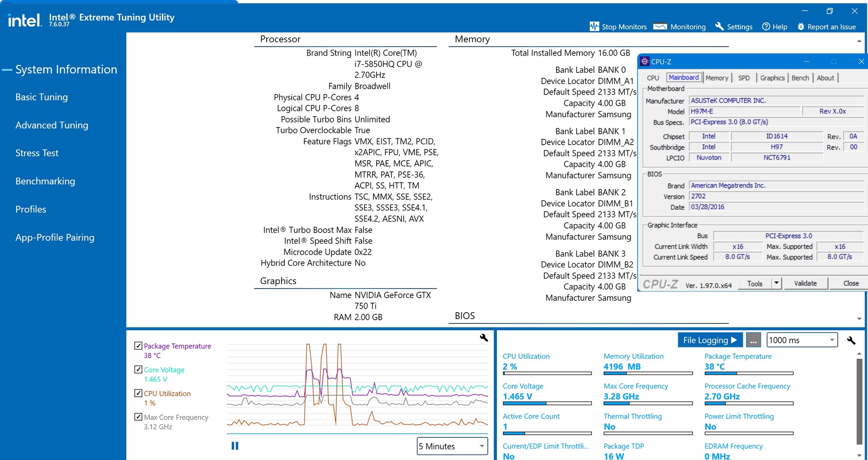Click Power Limit Throttling No value
The image size is (868, 460).
click(710, 427)
